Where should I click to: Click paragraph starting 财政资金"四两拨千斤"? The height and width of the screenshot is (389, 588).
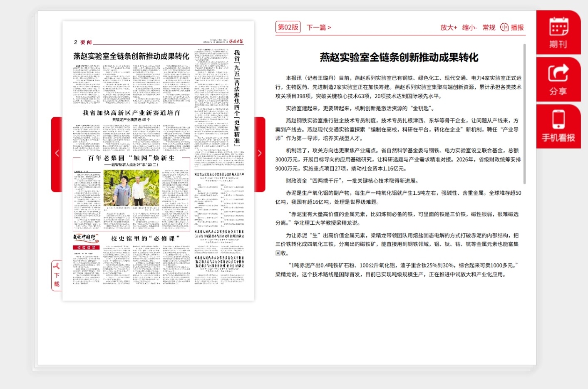(x=352, y=181)
